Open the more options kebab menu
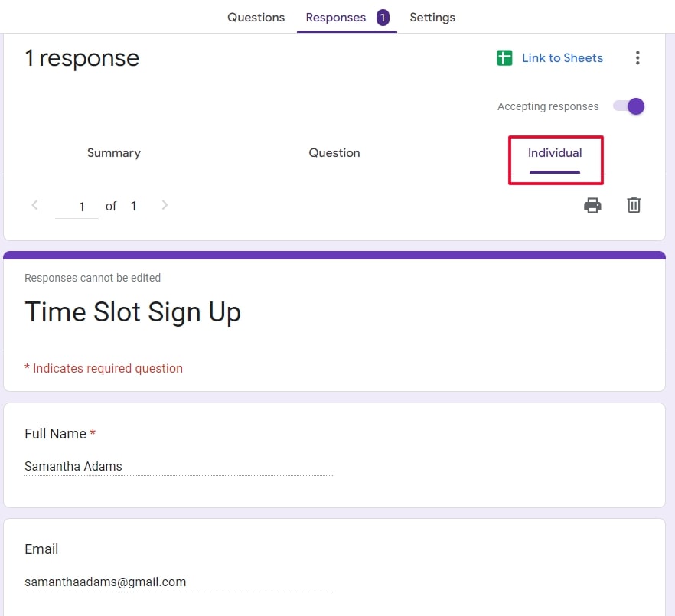 click(x=637, y=57)
